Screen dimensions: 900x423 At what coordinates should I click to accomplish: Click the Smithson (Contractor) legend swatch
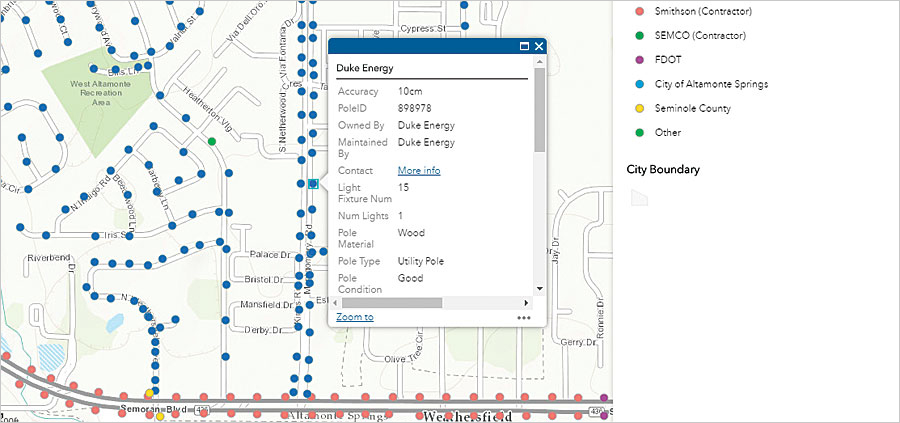tap(640, 11)
